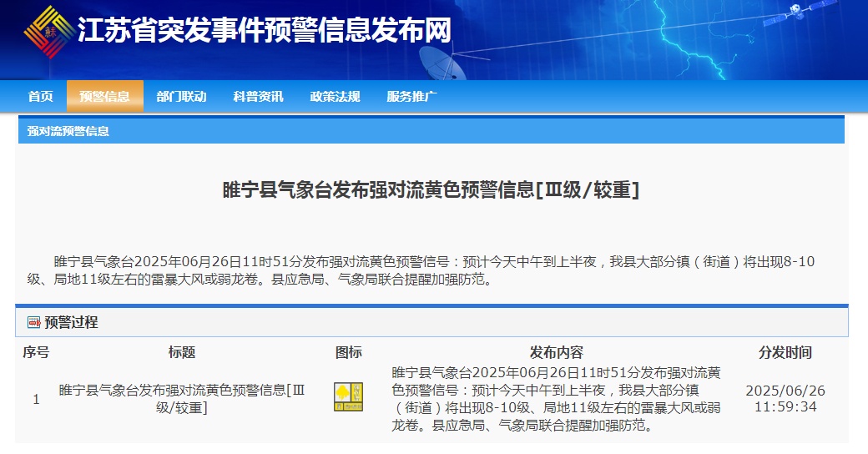
Task: Click the 分发时间 column header
Action: (785, 352)
